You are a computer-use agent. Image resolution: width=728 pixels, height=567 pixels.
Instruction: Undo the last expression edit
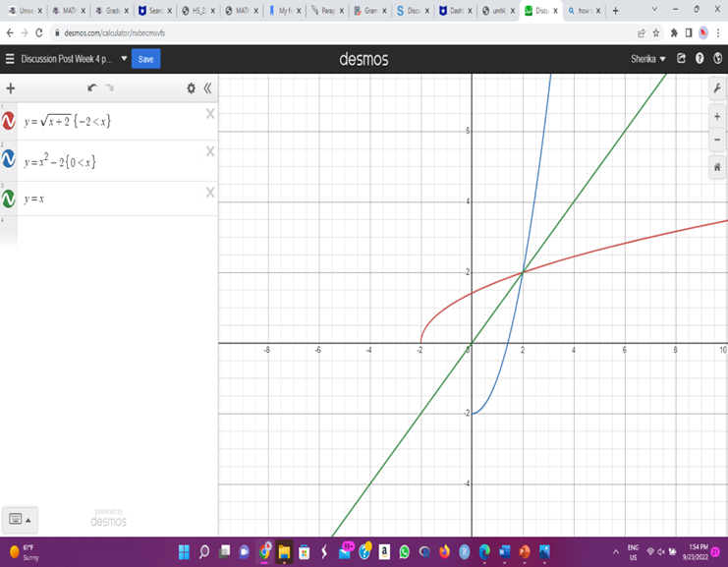[92, 87]
